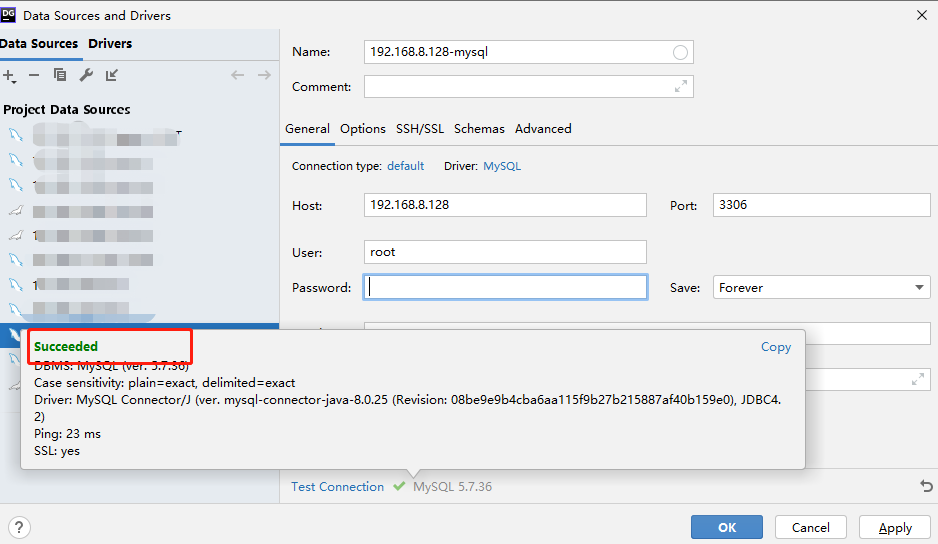Copy the connection test result
938x544 pixels.
pos(776,347)
